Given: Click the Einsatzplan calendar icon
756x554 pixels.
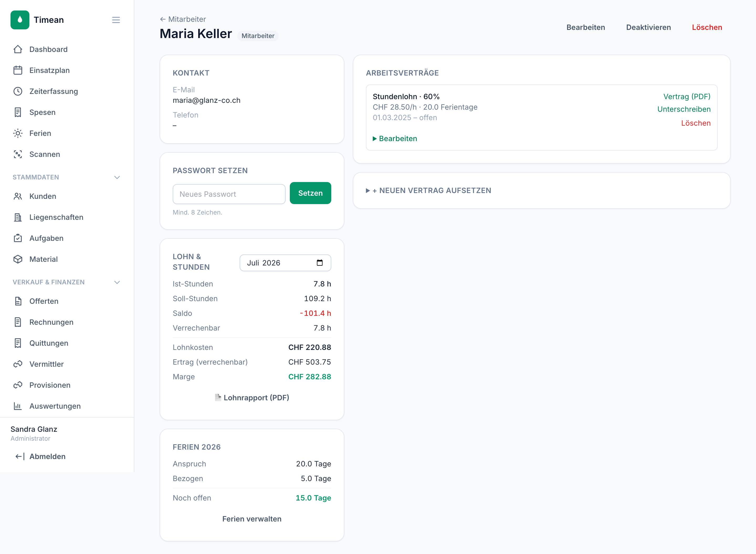Looking at the screenshot, I should 18,70.
